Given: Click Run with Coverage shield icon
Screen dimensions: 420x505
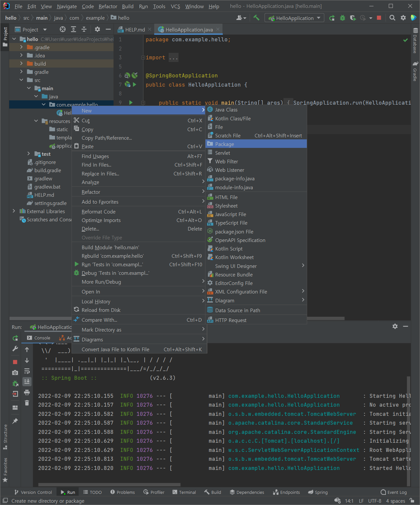Looking at the screenshot, I should pyautogui.click(x=353, y=18).
